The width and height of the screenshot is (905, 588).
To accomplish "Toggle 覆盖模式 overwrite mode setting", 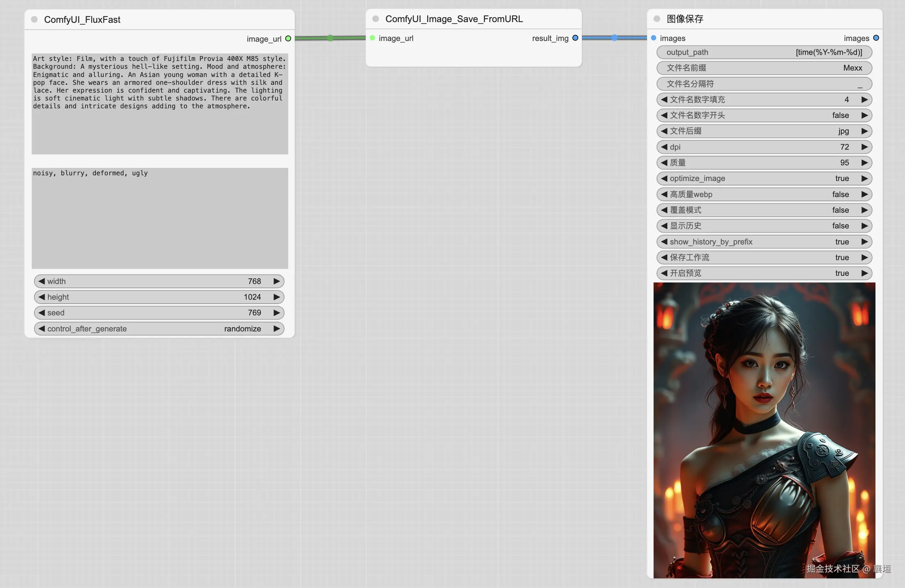I will 764,210.
